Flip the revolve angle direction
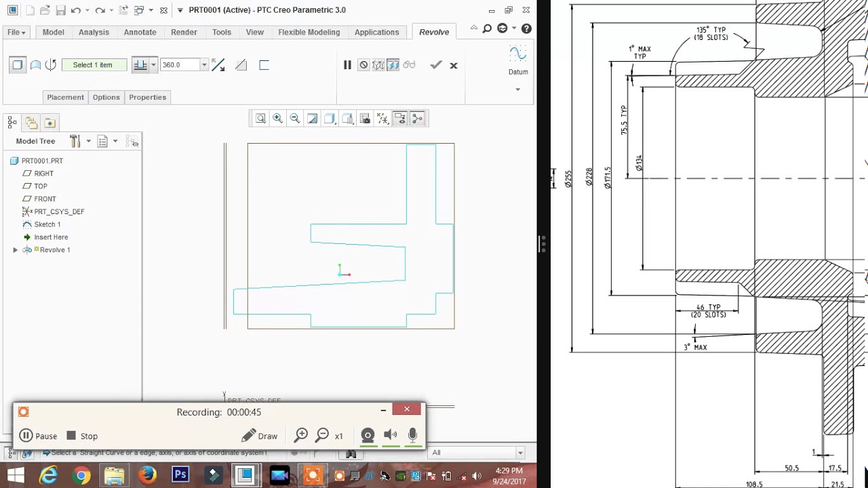The width and height of the screenshot is (868, 488). tap(218, 65)
